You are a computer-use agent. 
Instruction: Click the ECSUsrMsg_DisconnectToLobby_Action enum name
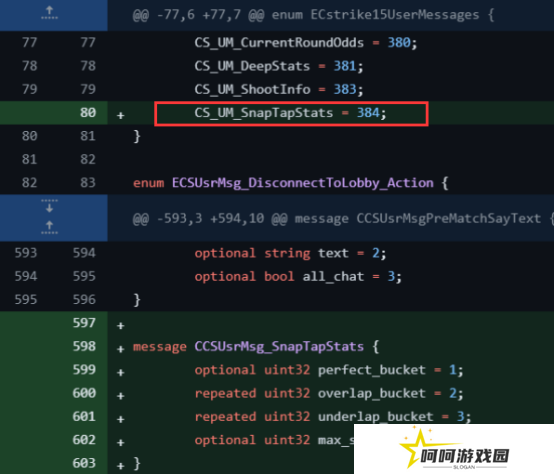pos(303,183)
